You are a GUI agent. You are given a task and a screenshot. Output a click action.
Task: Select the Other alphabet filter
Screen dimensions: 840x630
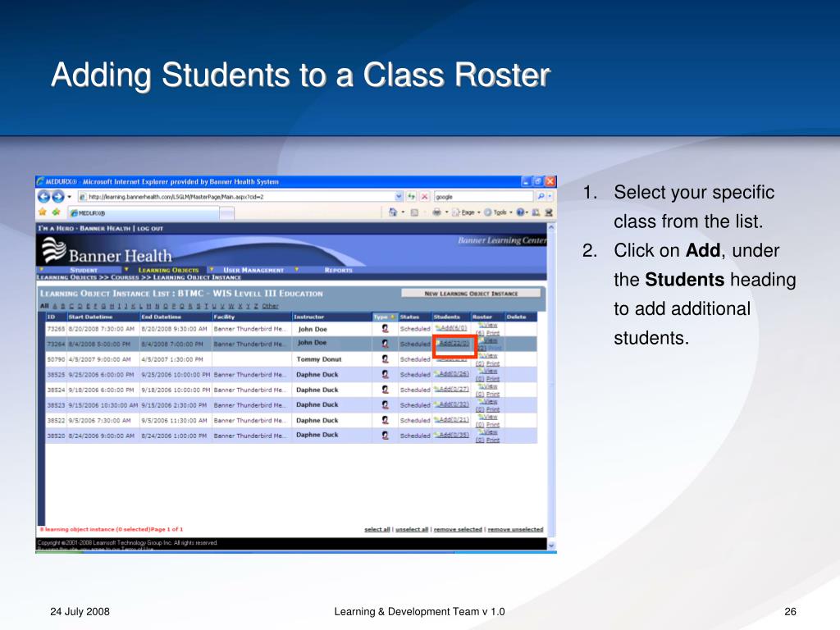click(x=270, y=306)
